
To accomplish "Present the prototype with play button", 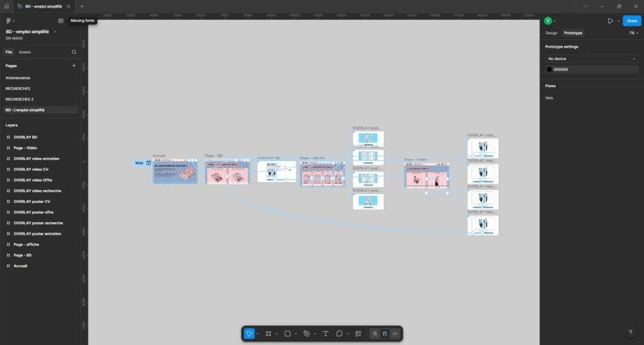I will [x=610, y=21].
